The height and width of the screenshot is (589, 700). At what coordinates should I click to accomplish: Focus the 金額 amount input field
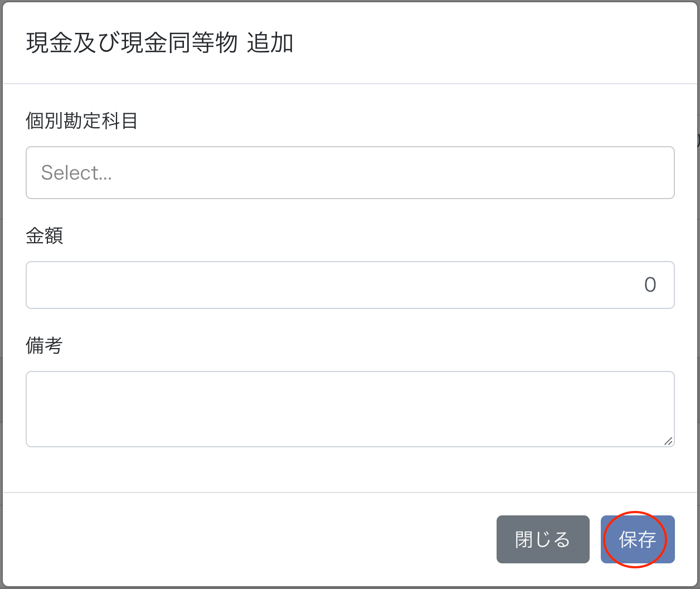[x=350, y=285]
